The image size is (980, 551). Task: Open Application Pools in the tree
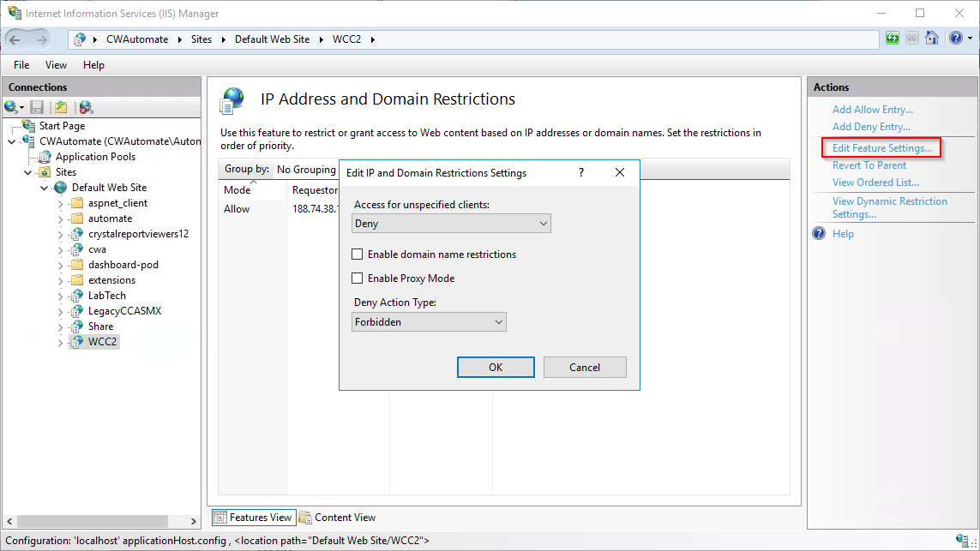tap(95, 157)
